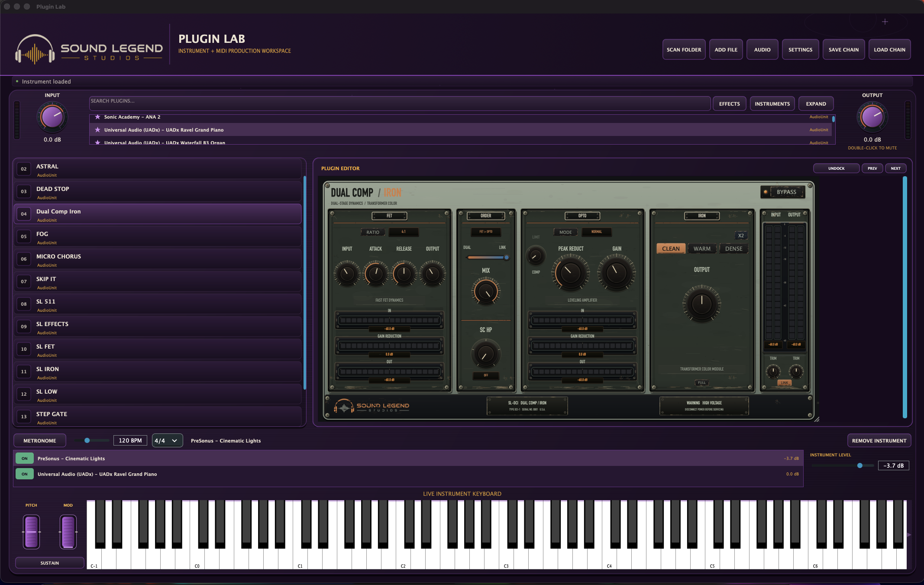Toggle the trim LINK button
Image resolution: width=924 pixels, height=585 pixels.
[785, 383]
